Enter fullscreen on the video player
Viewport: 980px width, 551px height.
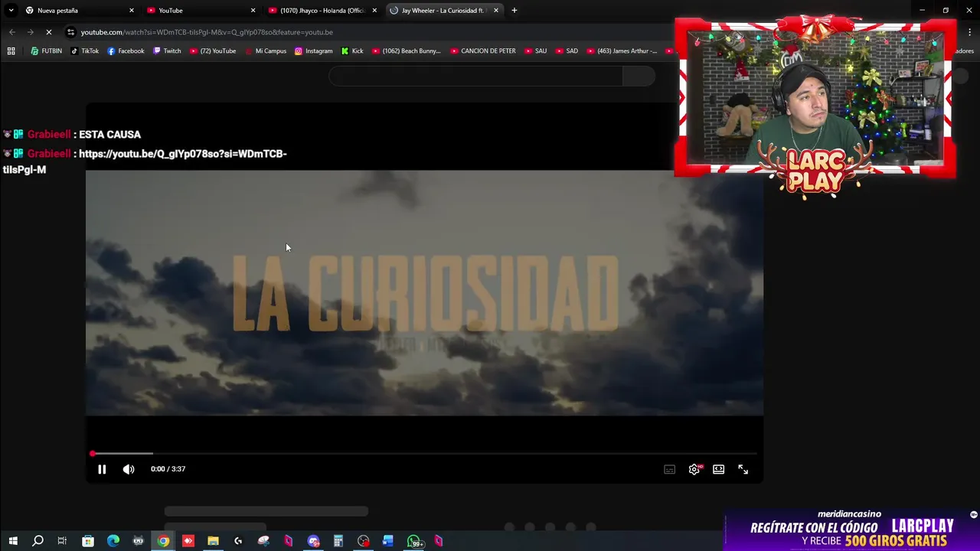pos(743,469)
